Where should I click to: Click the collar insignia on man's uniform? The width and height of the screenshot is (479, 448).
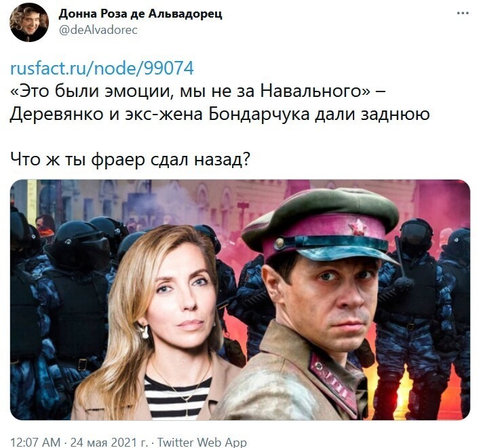[x=334, y=383]
